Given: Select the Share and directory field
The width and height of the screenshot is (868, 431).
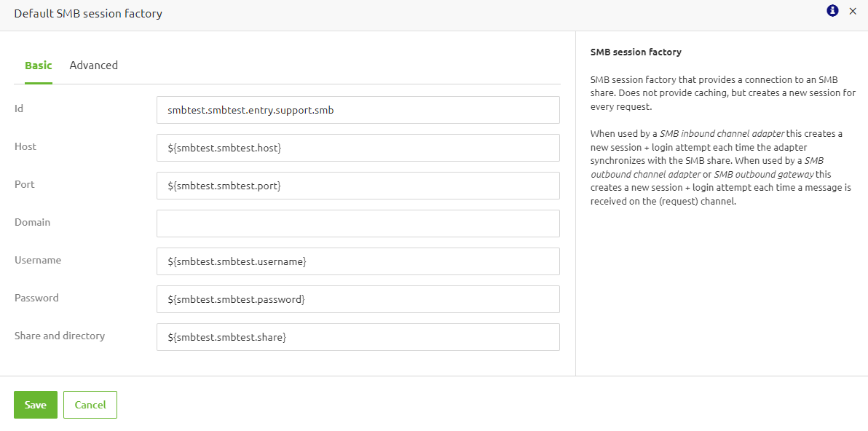Looking at the screenshot, I should 358,336.
